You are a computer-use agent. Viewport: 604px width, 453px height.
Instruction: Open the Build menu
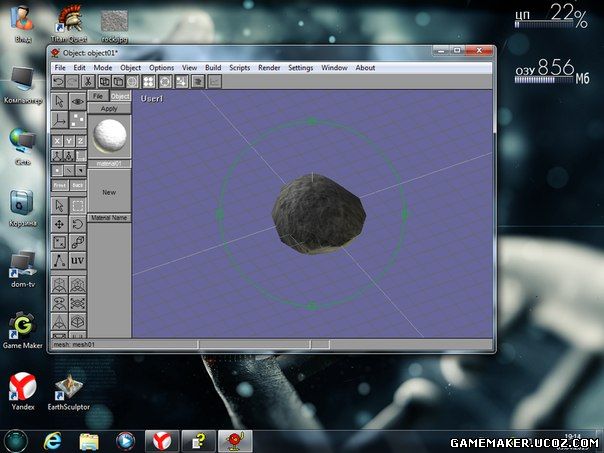point(213,68)
